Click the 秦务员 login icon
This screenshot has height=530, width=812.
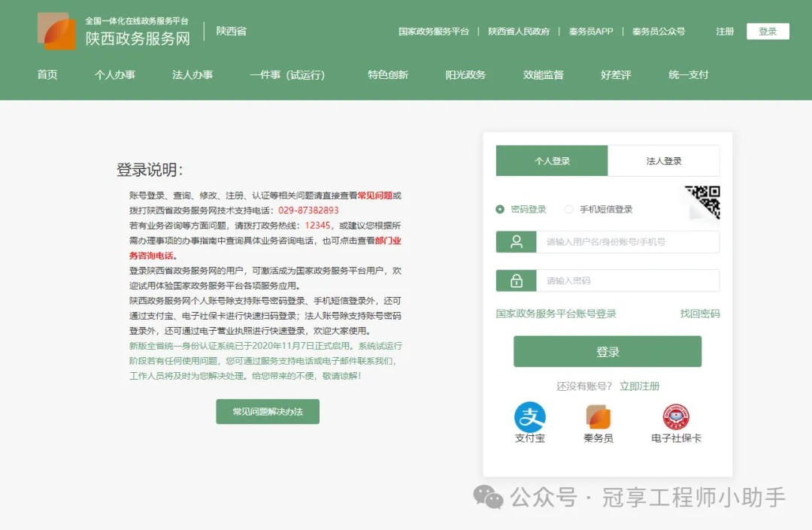pos(598,417)
